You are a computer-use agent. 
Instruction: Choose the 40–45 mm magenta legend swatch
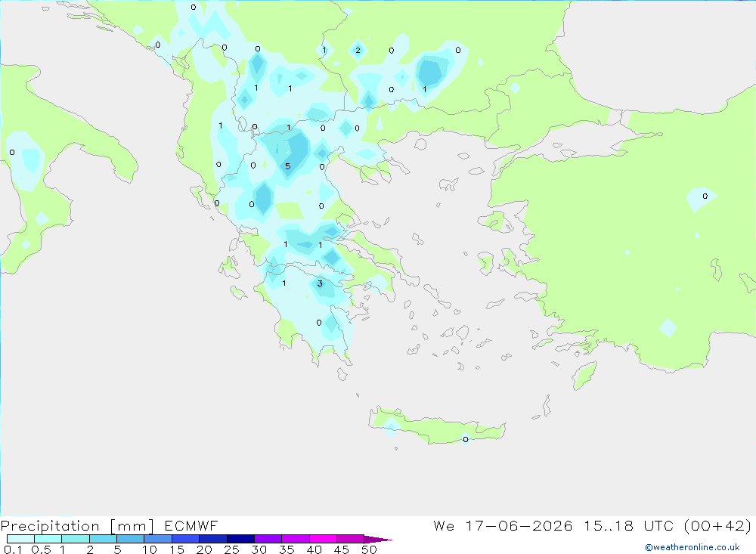coord(323,539)
